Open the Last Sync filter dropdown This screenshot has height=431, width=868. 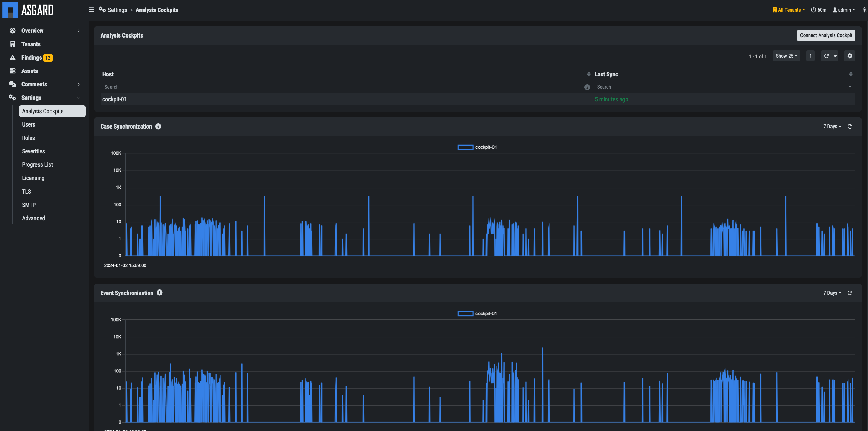tap(850, 87)
